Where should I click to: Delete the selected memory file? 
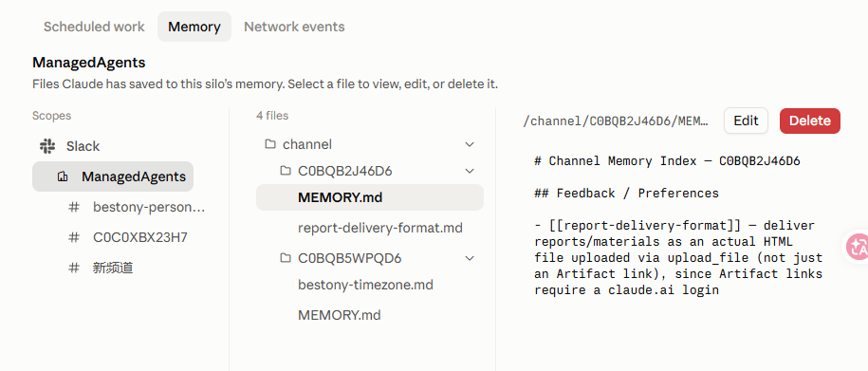[x=810, y=121]
